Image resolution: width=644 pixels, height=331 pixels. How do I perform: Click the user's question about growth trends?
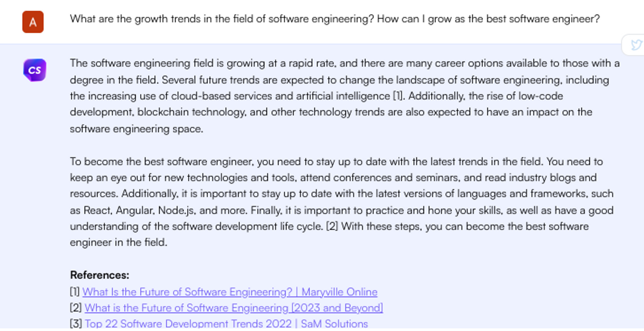335,19
